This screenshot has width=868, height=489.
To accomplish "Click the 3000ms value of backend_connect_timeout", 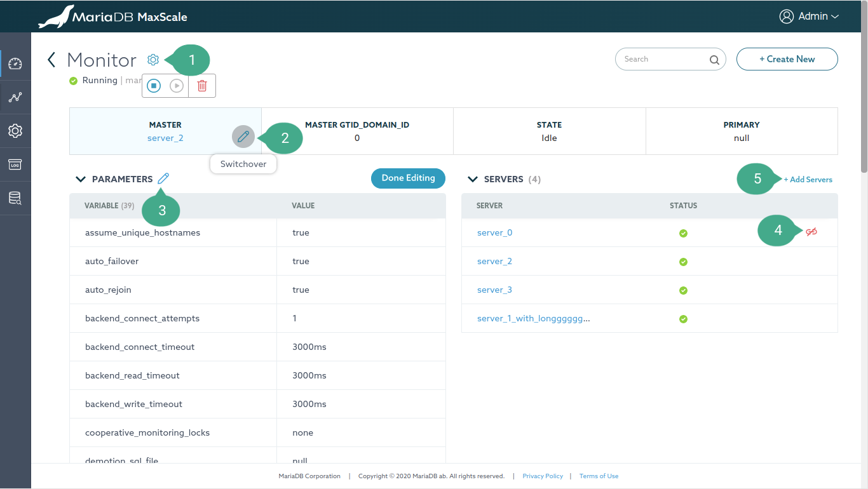I will coord(309,347).
